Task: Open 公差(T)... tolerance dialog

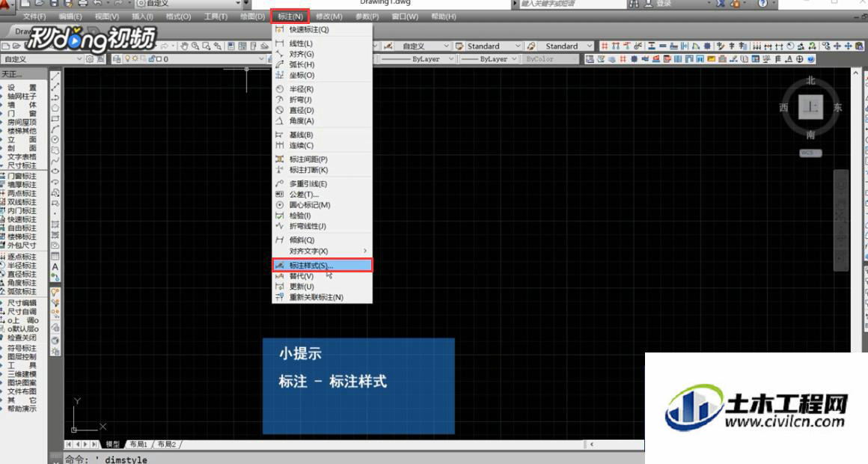Action: coord(323,195)
